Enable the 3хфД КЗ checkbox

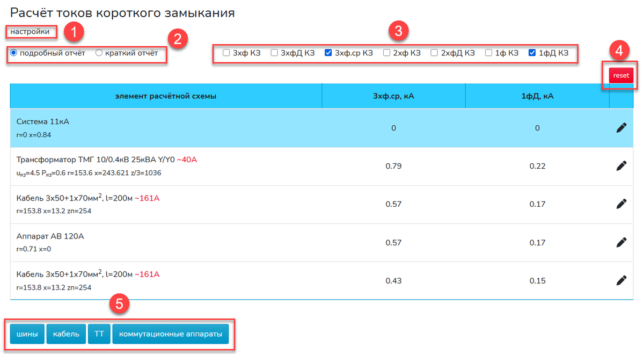274,53
